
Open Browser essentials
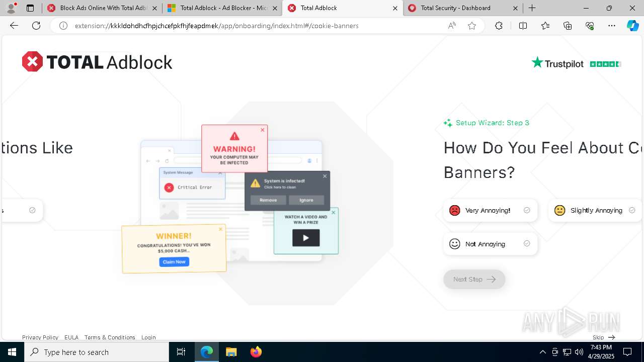coord(590,26)
